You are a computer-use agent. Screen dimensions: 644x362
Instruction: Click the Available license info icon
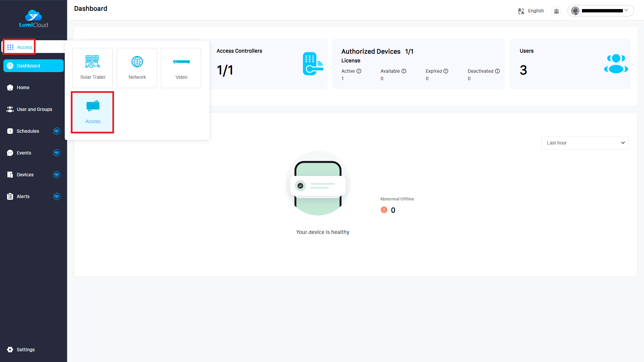404,71
